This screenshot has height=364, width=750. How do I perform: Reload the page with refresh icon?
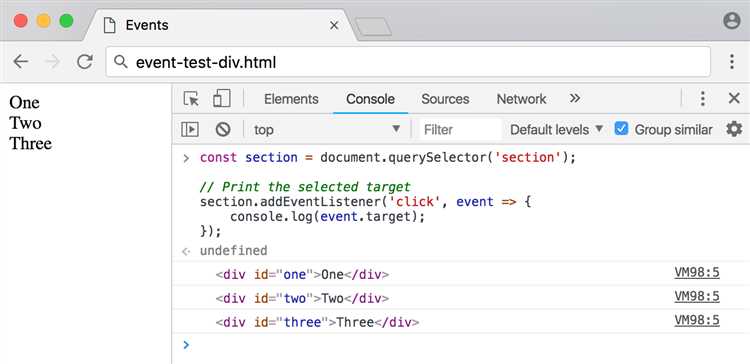[85, 62]
